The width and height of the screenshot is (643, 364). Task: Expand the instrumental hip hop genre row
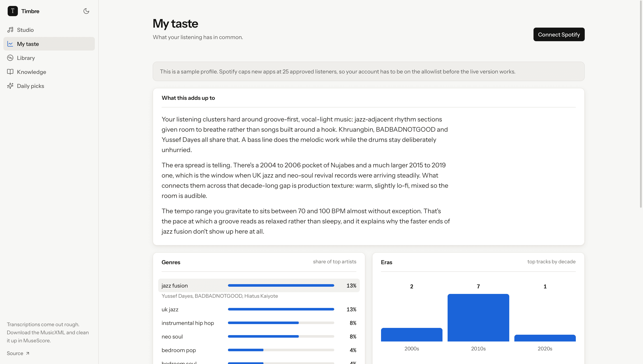tap(259, 323)
